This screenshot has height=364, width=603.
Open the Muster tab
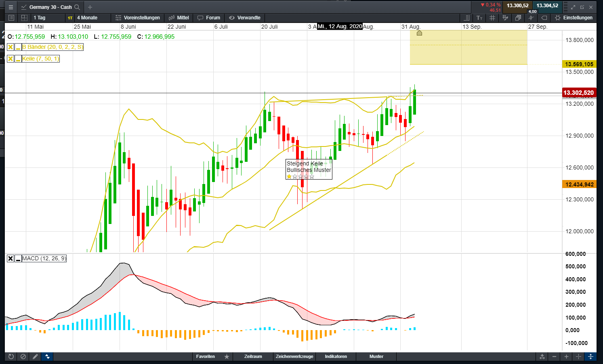376,356
